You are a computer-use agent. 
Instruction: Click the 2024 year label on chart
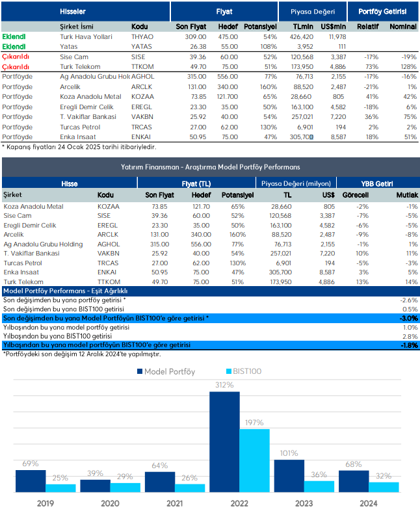point(367,503)
